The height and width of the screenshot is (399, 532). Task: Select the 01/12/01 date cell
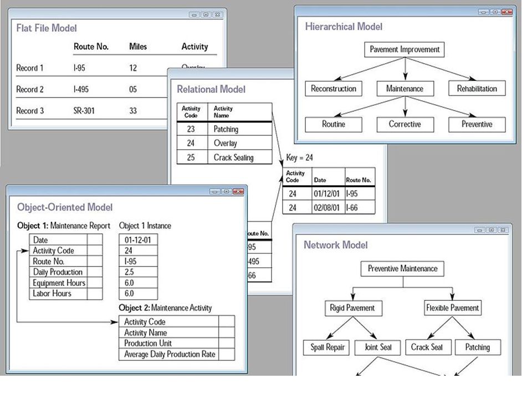click(x=328, y=194)
